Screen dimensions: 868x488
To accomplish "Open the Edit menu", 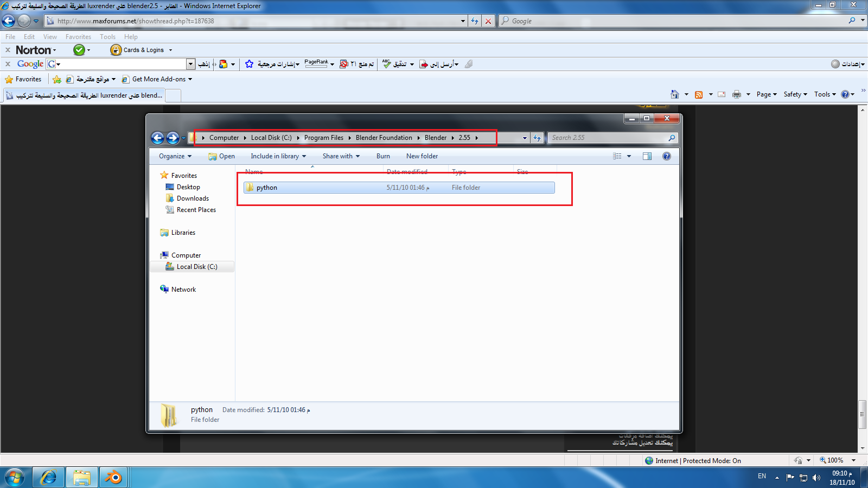I will 29,37.
